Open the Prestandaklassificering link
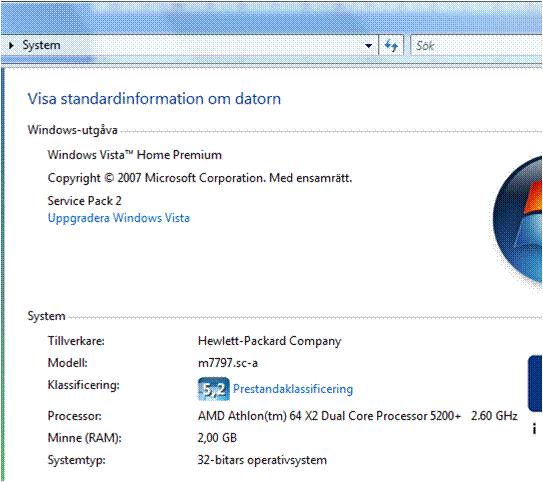 pyautogui.click(x=293, y=389)
